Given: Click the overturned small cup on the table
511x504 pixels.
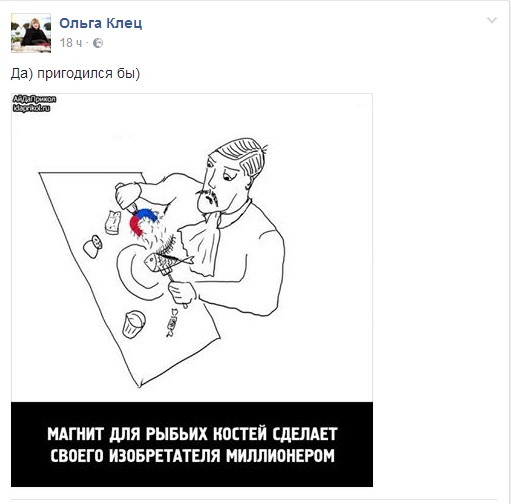Looking at the screenshot, I should coord(93,246).
